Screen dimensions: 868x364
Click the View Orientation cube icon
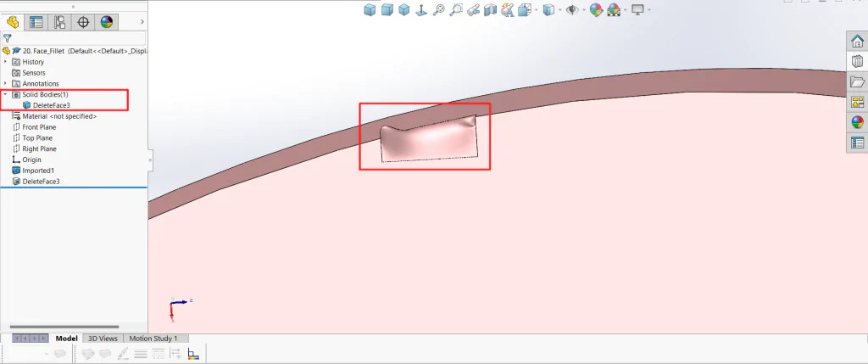pyautogui.click(x=523, y=9)
